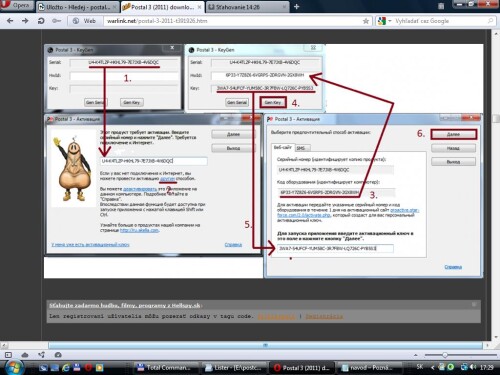This screenshot has width=500, height=375.
Task: Follow the Hellspy.sk download promo link
Action: click(125, 305)
